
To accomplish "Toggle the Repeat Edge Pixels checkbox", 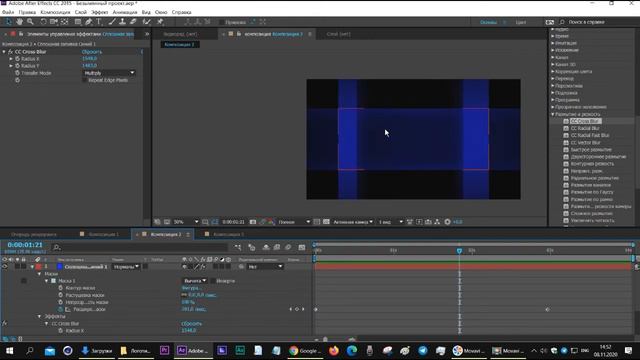I will (85, 80).
